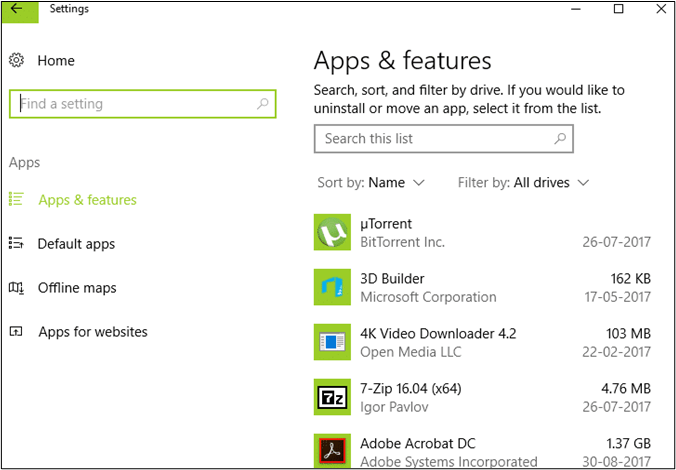Open the Apps & features page

coord(87,200)
